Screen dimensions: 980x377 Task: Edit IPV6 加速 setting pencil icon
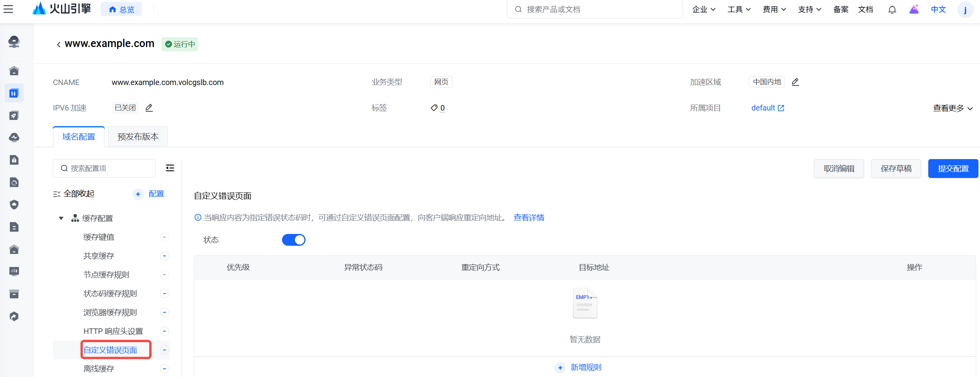pos(149,108)
